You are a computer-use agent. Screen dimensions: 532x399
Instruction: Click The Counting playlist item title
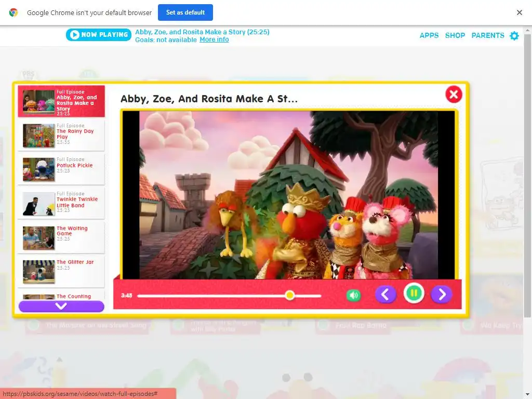coord(74,296)
